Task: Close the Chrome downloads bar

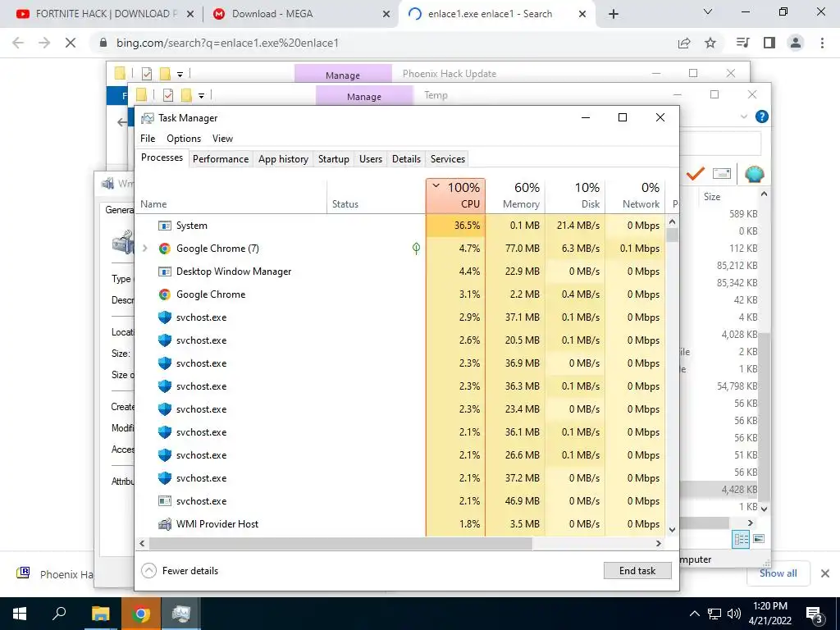Action: pyautogui.click(x=825, y=573)
